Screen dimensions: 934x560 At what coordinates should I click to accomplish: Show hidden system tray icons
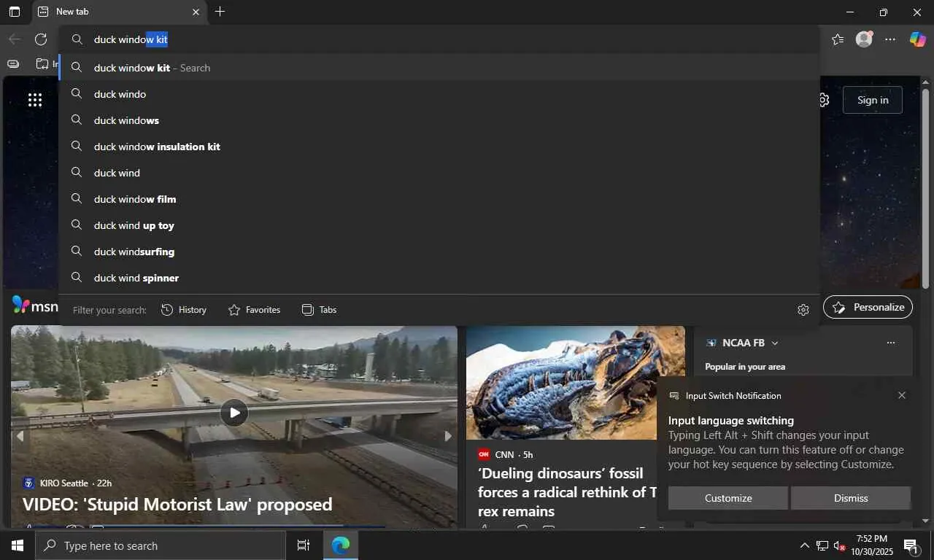pyautogui.click(x=804, y=545)
